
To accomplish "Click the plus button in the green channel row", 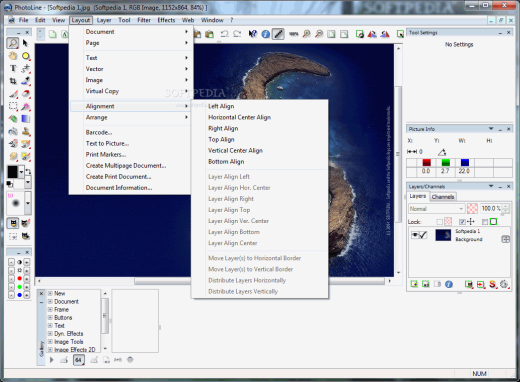I will click(27, 287).
